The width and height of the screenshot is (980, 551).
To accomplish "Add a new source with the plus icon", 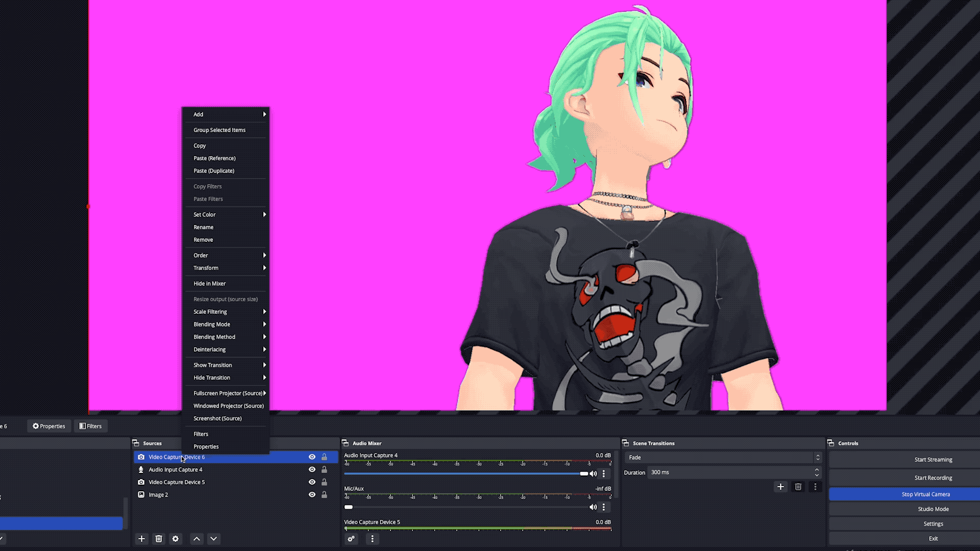I will click(141, 538).
